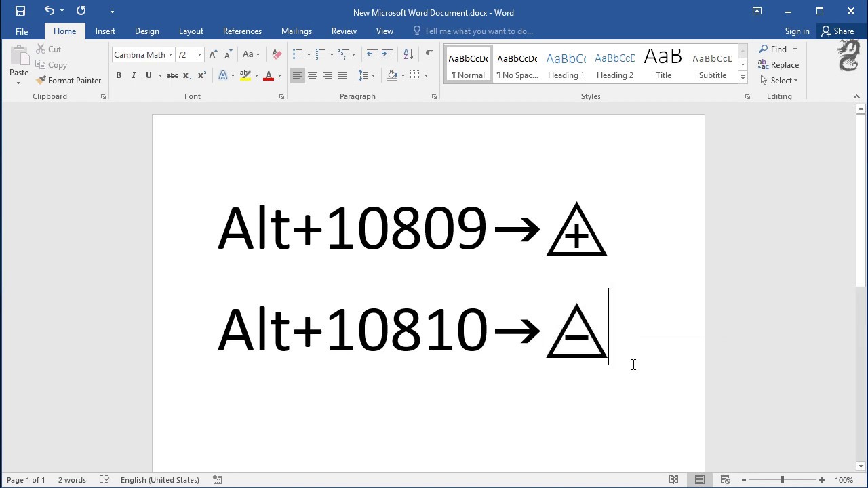Viewport: 868px width, 488px height.
Task: Expand the Bullets library dropdown arrow
Action: point(309,54)
